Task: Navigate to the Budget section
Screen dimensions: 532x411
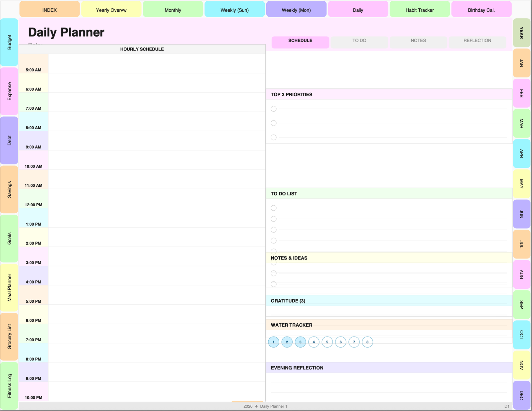Action: [x=9, y=43]
